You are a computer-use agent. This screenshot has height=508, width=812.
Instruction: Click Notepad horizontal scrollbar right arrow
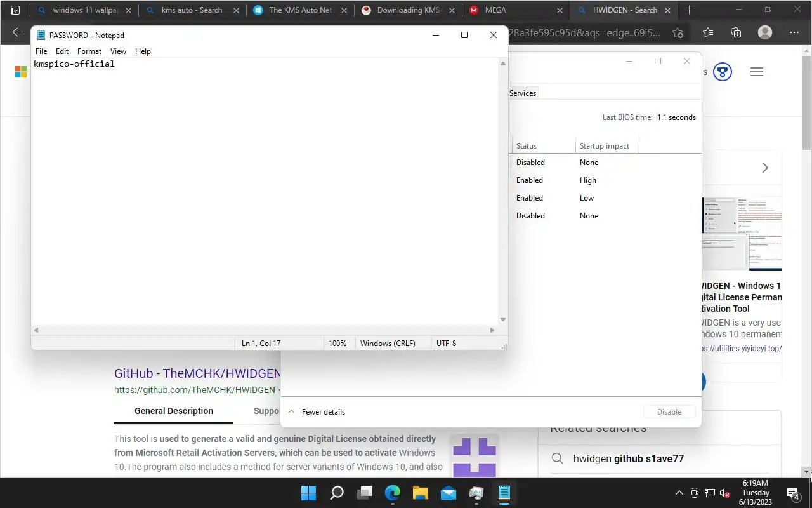coord(492,330)
